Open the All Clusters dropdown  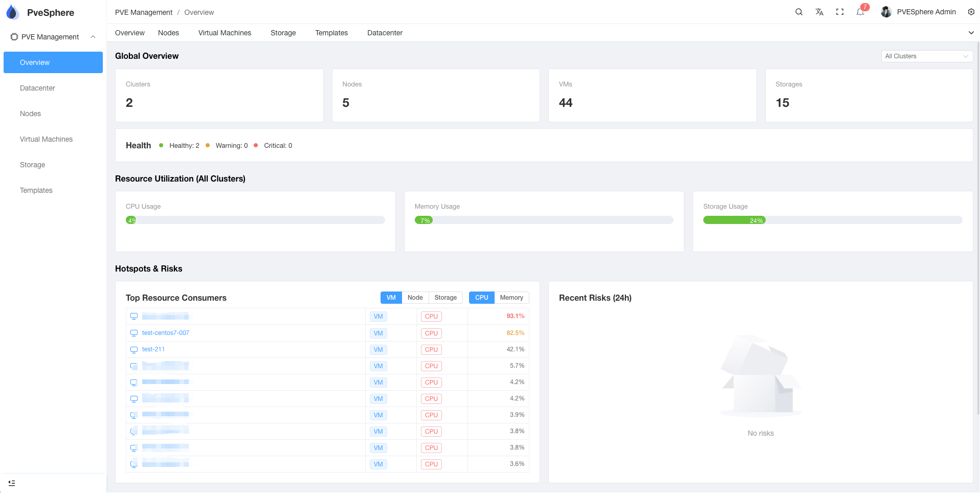(926, 56)
